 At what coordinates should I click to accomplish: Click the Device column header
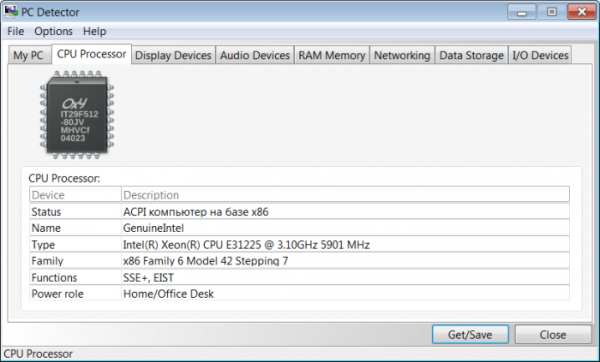click(75, 195)
